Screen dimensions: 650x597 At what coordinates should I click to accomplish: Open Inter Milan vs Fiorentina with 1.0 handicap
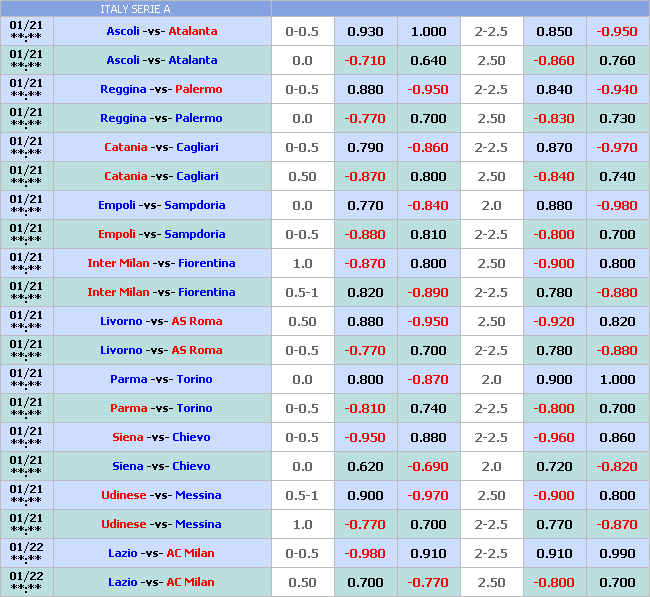(x=161, y=263)
